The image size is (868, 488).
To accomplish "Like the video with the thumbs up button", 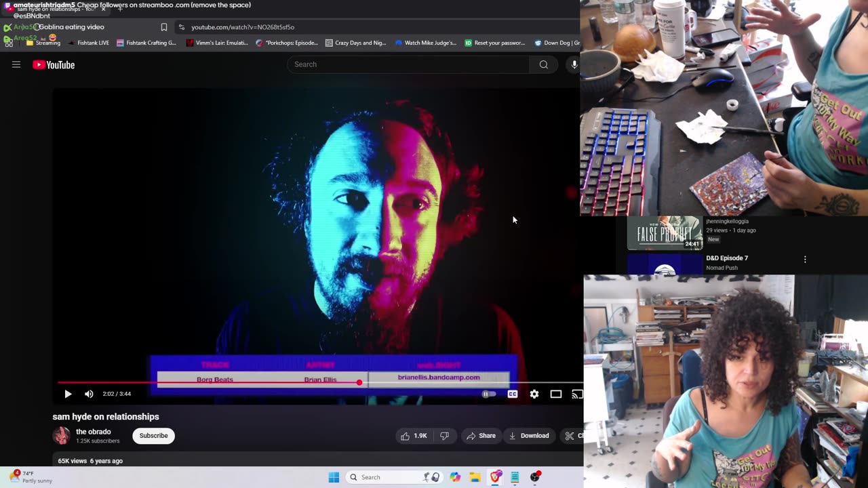I will coord(414,436).
